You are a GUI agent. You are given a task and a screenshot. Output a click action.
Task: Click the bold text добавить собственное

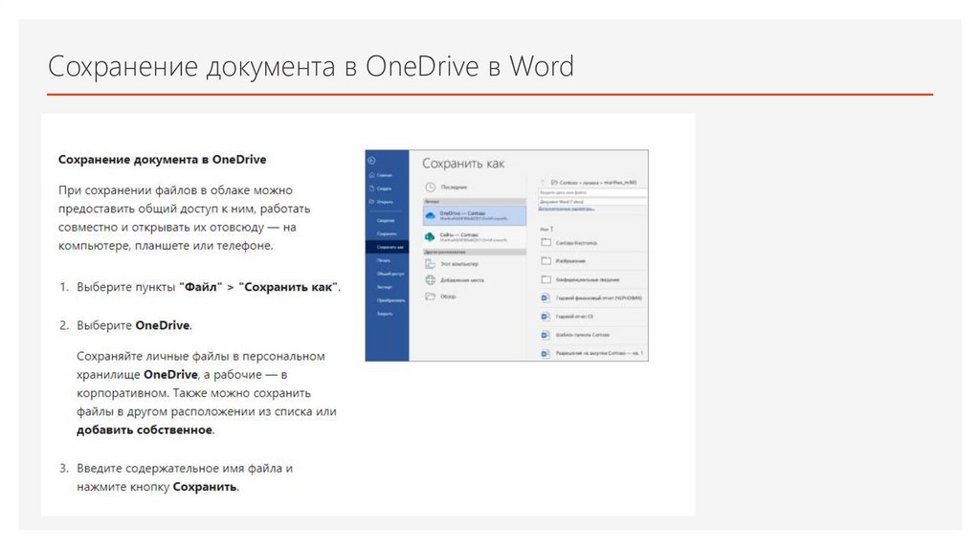pyautogui.click(x=145, y=429)
